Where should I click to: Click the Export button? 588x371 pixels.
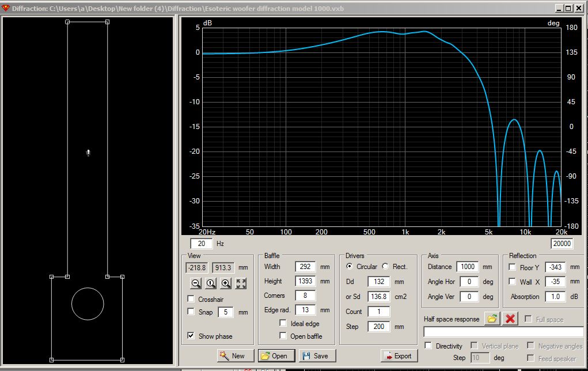pyautogui.click(x=398, y=356)
